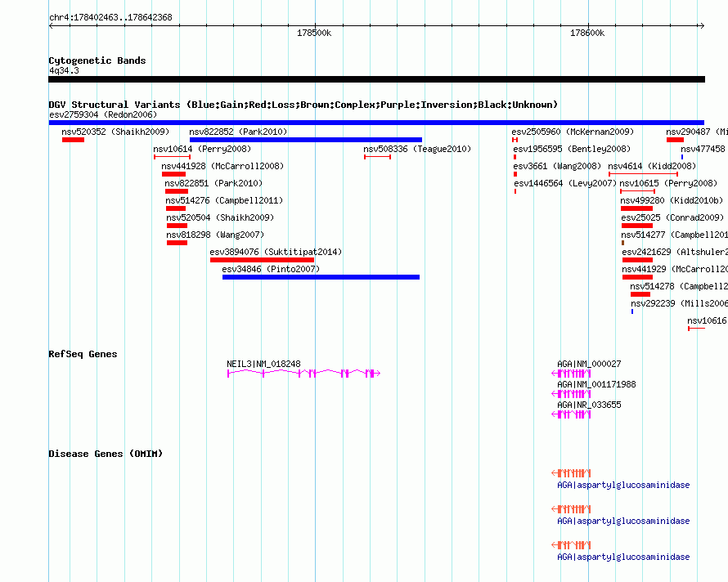Click NEIL3|NM_018248 gene label
Screen dimensions: 728x582
[x=263, y=365]
